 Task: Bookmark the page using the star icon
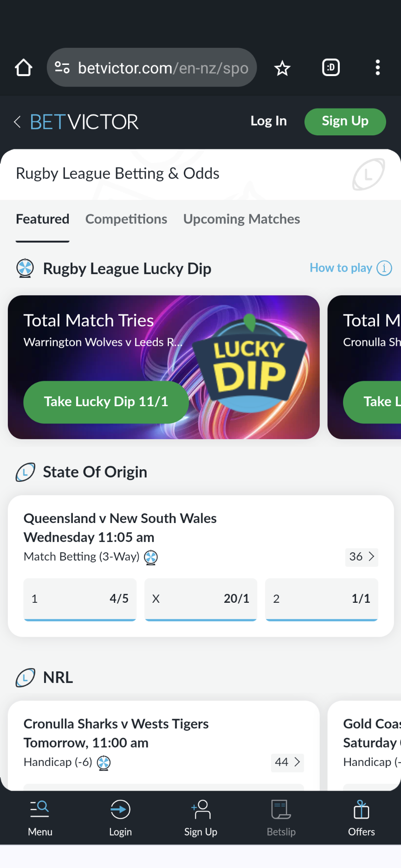click(282, 68)
